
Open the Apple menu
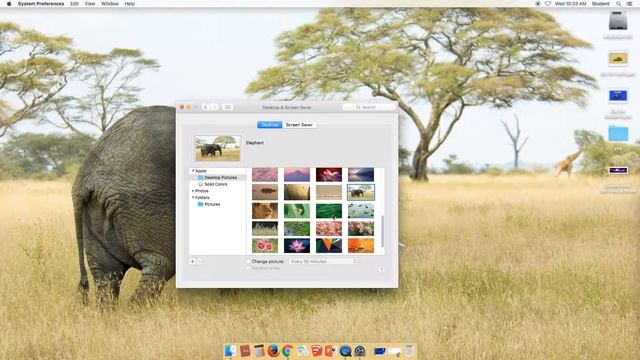[9, 4]
